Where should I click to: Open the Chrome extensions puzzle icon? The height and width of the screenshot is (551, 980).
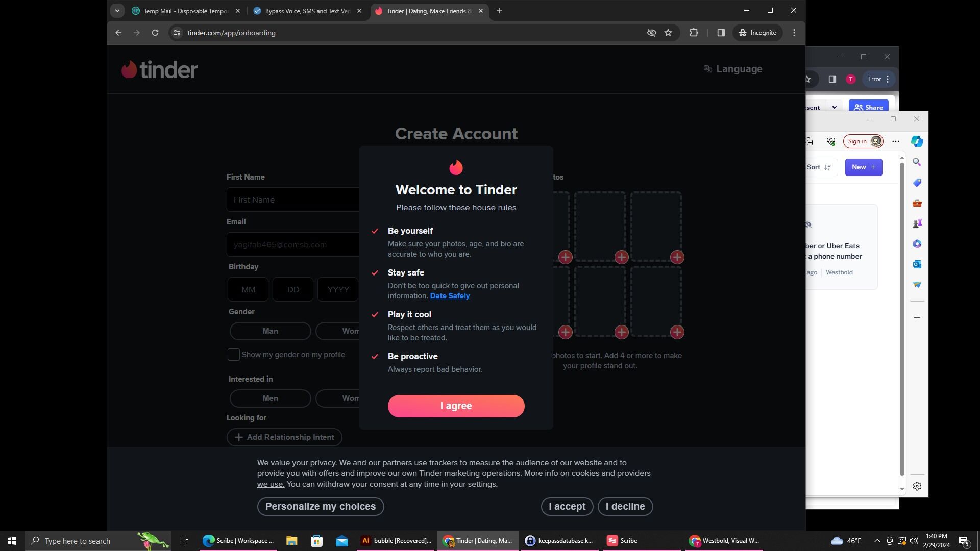tap(694, 33)
